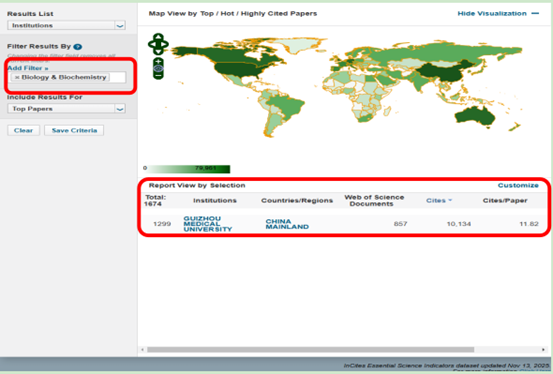Open the Top Papers include results dropdown
The height and width of the screenshot is (374, 553).
point(66,109)
